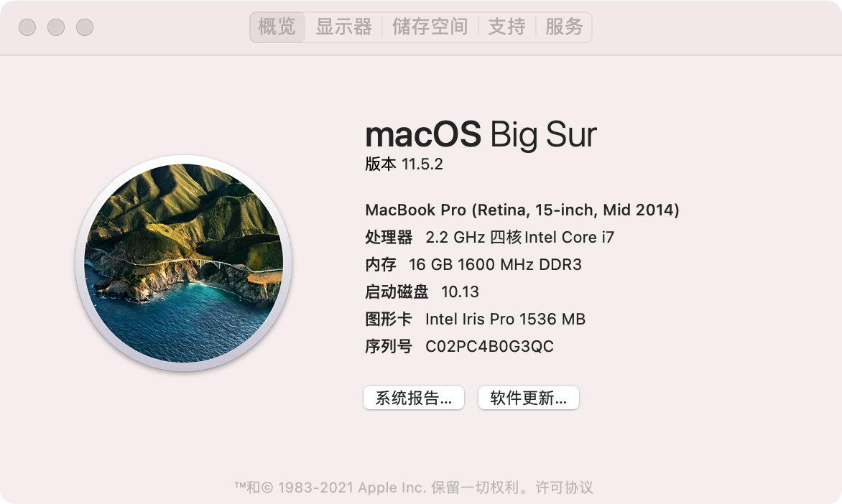Screen dimensions: 842x504
Task: Click the 启动磁盘 10.13 entry
Action: (422, 291)
